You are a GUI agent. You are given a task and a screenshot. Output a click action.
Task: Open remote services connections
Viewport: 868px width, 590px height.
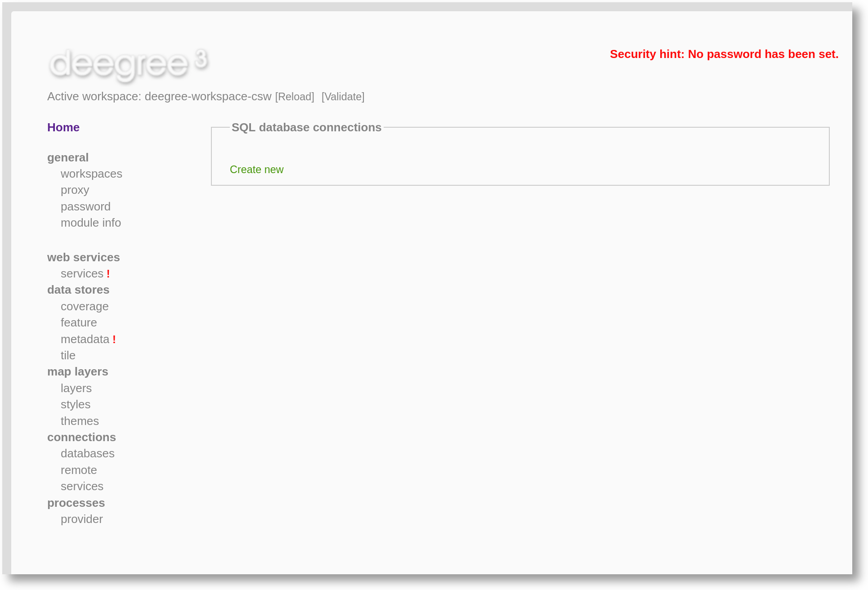(79, 470)
